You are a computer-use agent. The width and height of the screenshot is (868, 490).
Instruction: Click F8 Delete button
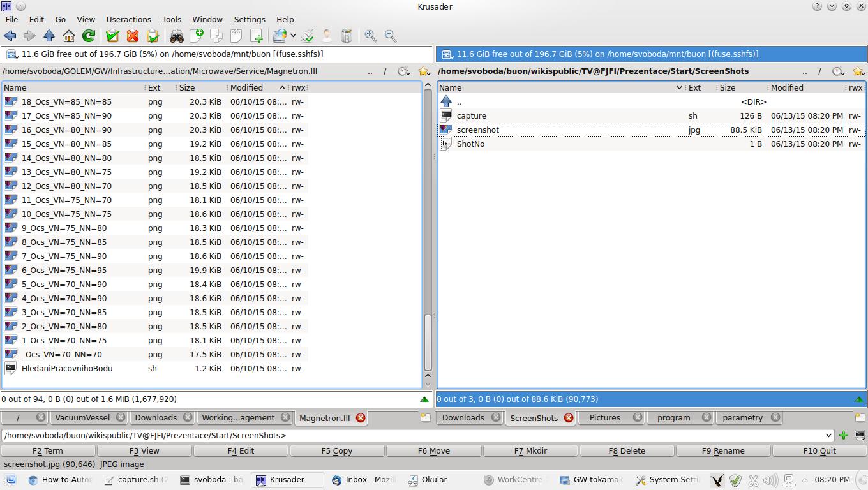coord(627,450)
